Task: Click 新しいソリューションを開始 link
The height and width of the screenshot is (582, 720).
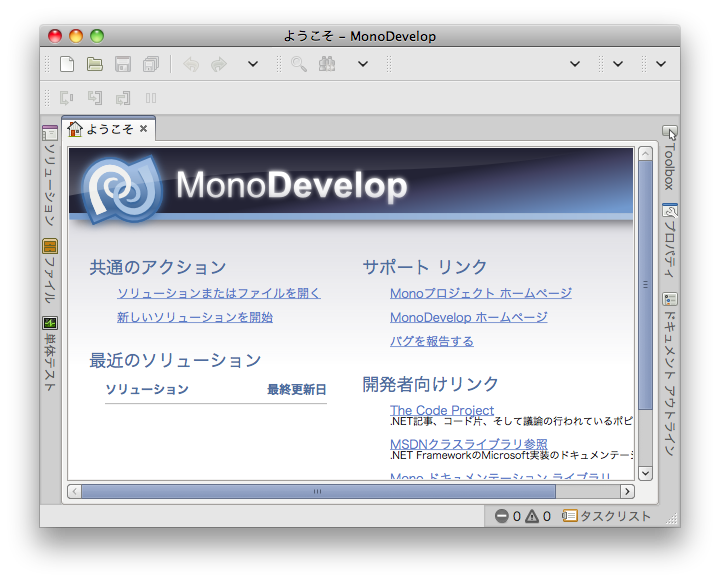Action: 195,317
